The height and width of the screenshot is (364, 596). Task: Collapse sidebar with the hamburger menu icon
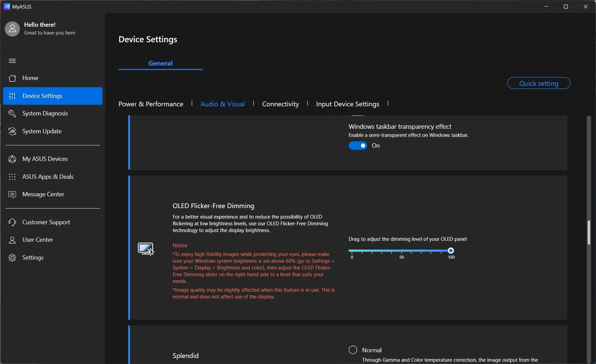[12, 61]
